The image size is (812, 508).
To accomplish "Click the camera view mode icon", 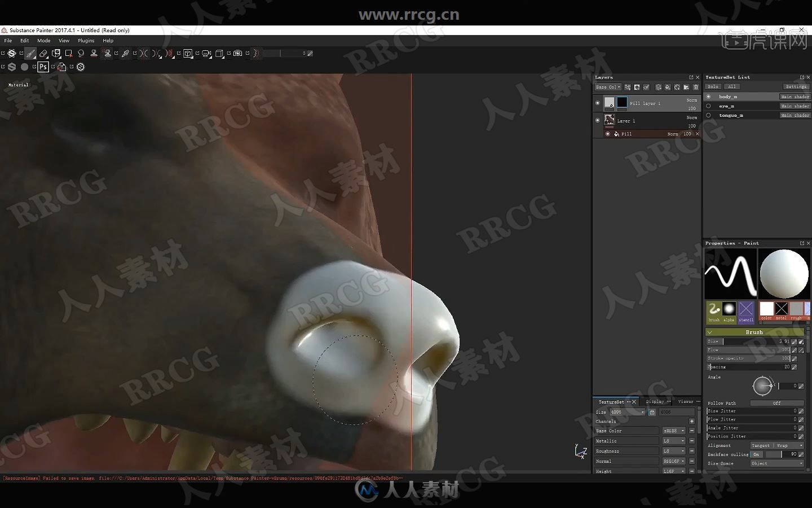I will (x=206, y=53).
